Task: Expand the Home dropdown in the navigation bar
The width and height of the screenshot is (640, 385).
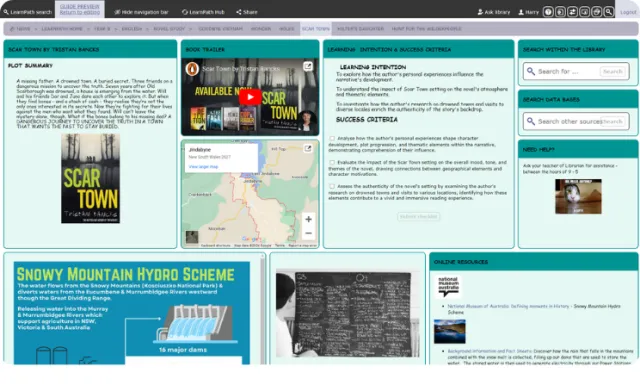Action: pyautogui.click(x=36, y=29)
